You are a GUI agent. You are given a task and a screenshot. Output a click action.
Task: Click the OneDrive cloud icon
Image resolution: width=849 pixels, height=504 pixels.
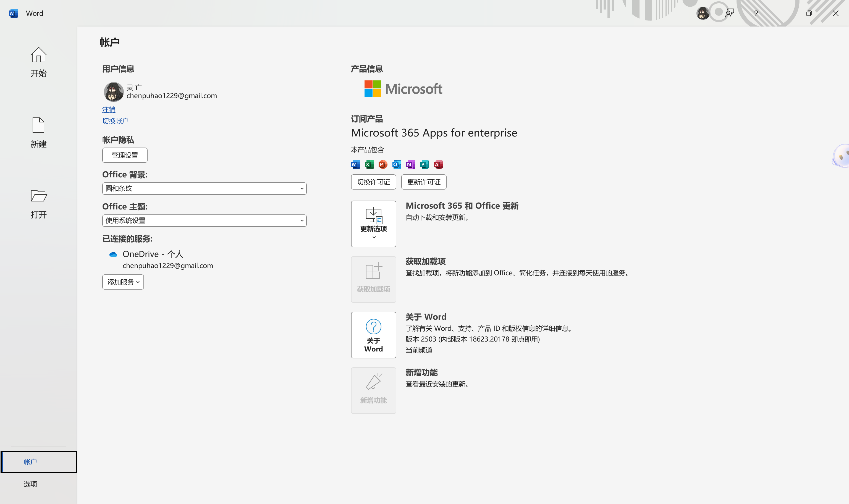pos(113,254)
